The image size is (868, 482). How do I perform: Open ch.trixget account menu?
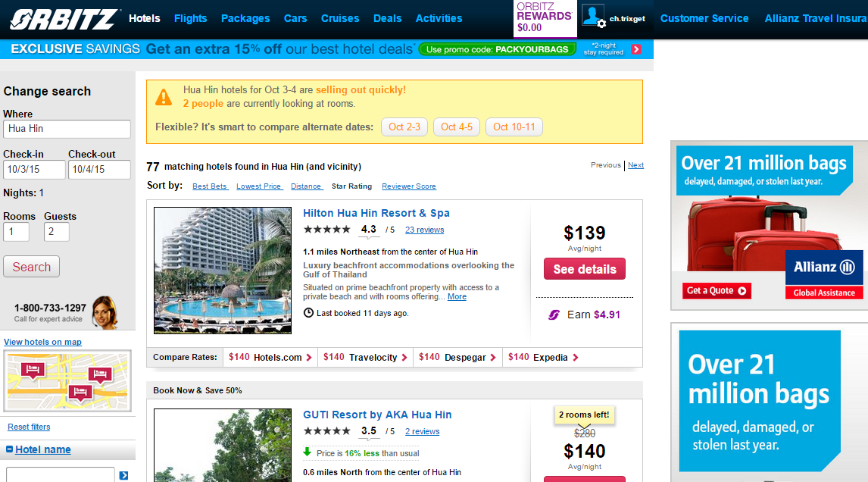(x=627, y=19)
